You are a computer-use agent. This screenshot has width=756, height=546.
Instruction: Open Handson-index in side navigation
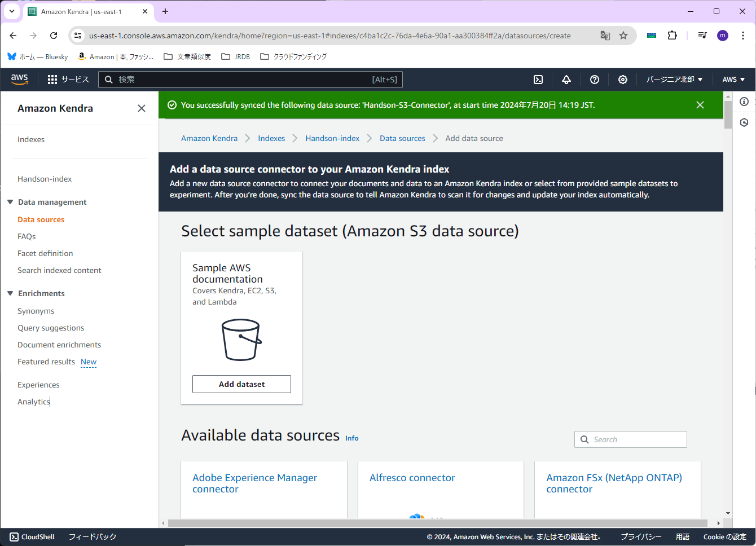[45, 179]
